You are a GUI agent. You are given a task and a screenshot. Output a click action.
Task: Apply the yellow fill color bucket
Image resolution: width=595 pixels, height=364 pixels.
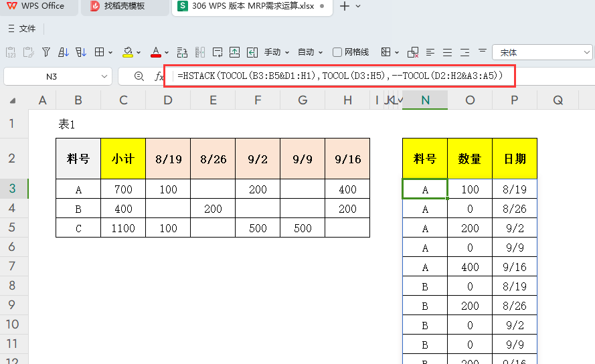(128, 52)
